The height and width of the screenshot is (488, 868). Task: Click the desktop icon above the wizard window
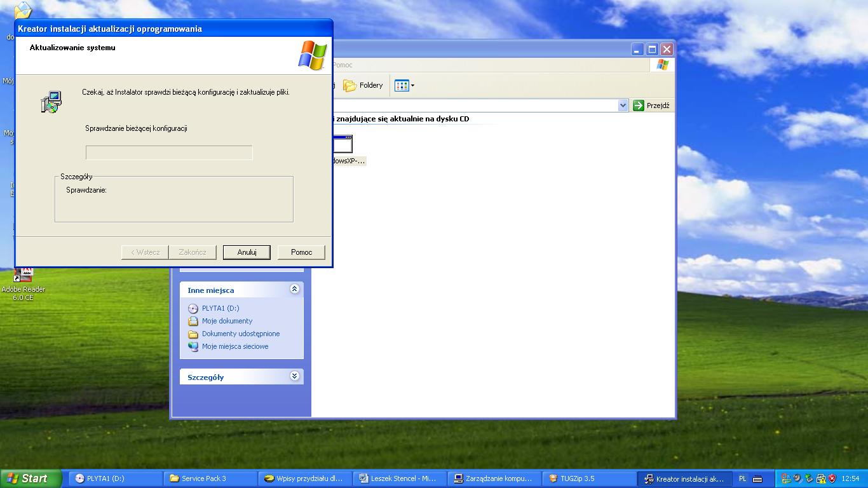tap(23, 11)
